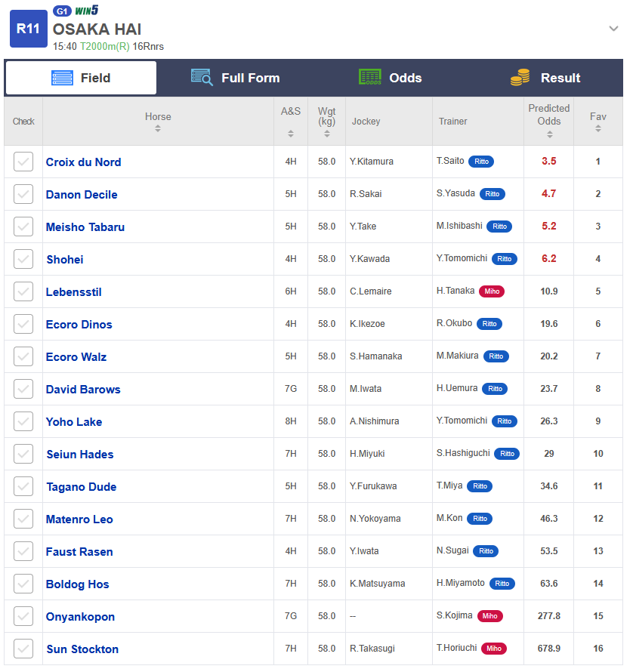Sort table by Horse name
The image size is (633, 672).
(x=158, y=128)
